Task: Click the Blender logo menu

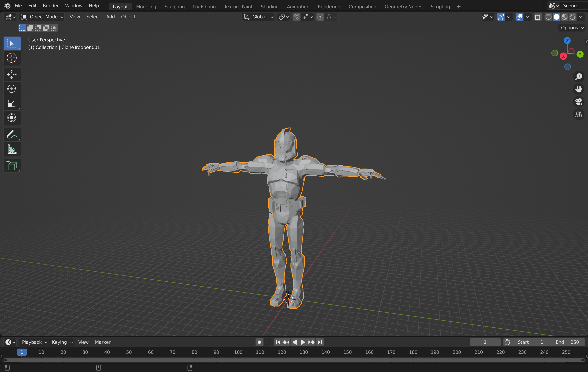Action: 7,6
